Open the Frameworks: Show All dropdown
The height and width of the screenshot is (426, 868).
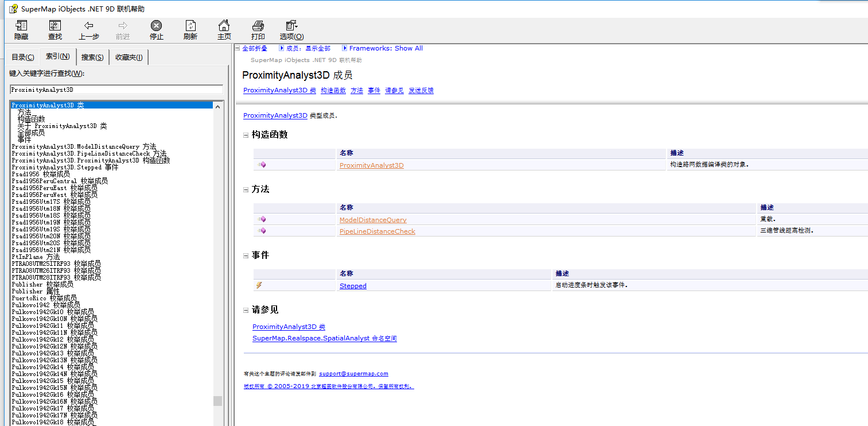click(x=383, y=48)
